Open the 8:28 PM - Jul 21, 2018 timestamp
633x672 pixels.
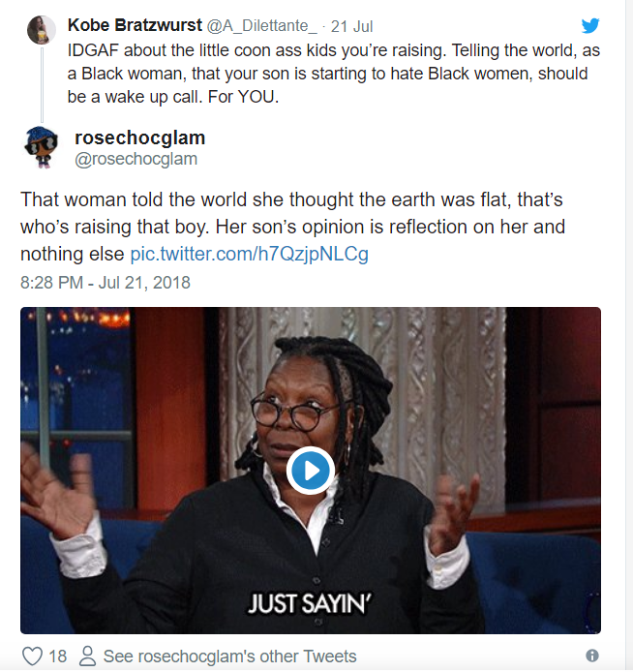(105, 283)
